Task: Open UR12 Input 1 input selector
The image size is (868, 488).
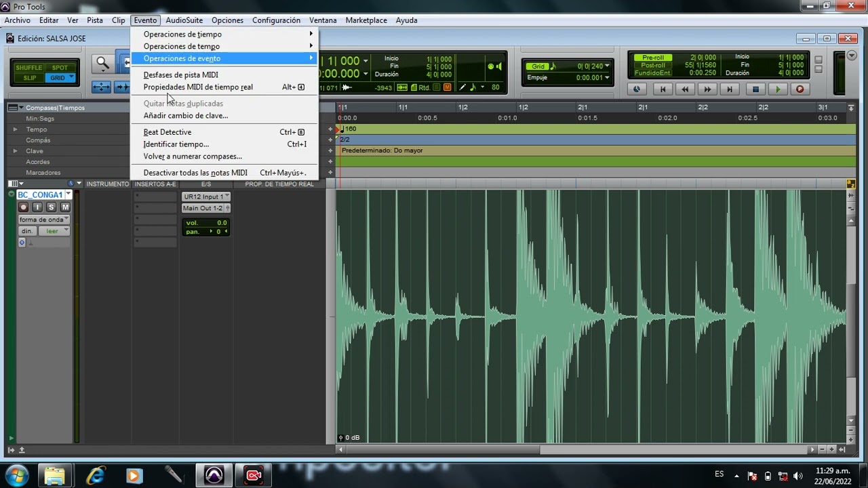Action: coord(206,197)
